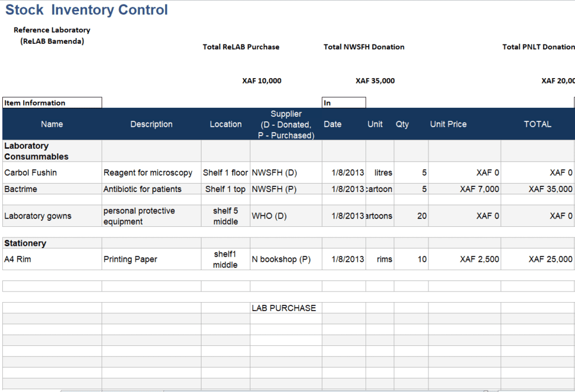Viewport: 575px width, 392px height.
Task: Click the Supplier column header
Action: [x=286, y=124]
